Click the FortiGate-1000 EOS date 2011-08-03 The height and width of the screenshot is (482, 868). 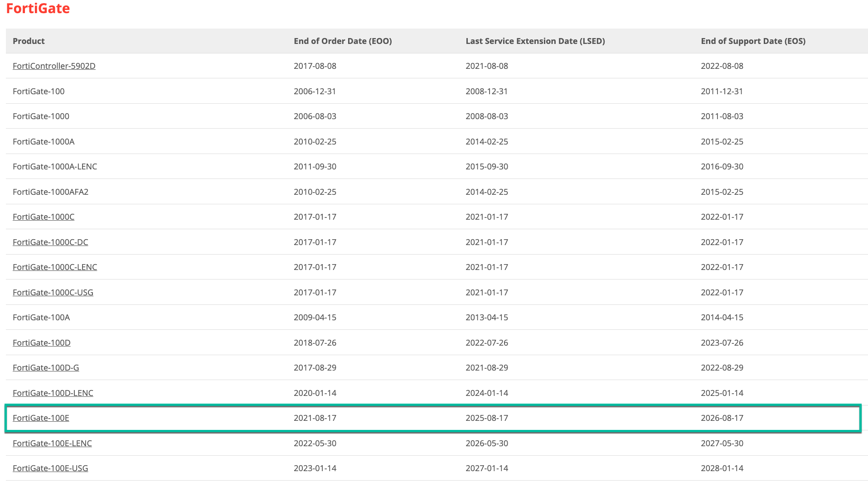722,116
